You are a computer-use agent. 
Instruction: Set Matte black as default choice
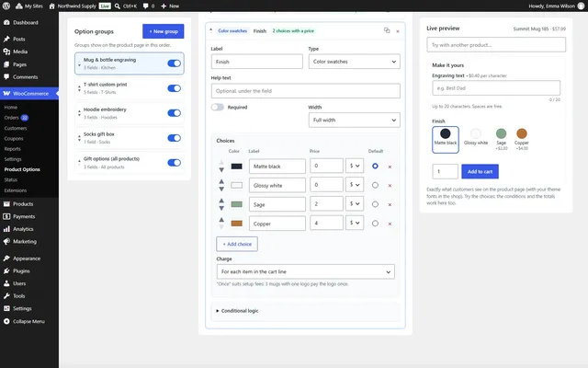coord(375,166)
